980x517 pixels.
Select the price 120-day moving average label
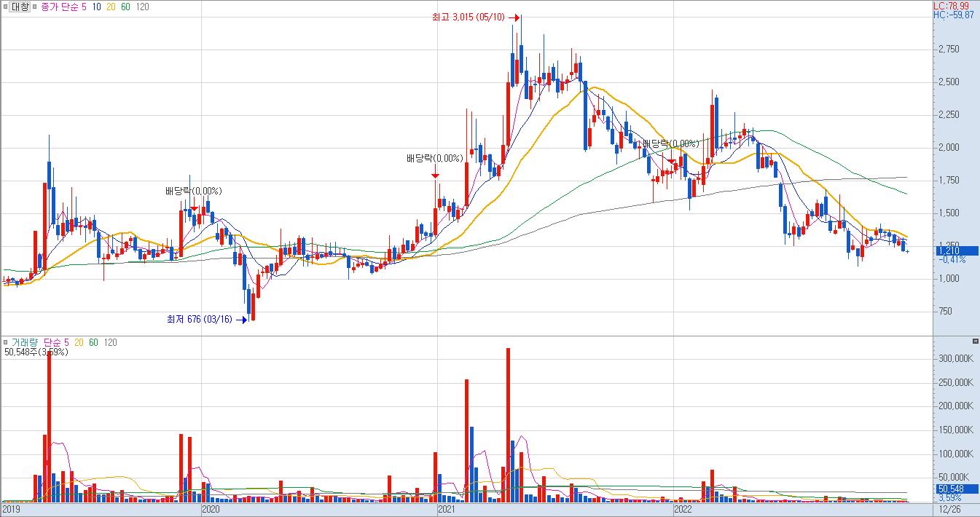coord(142,7)
